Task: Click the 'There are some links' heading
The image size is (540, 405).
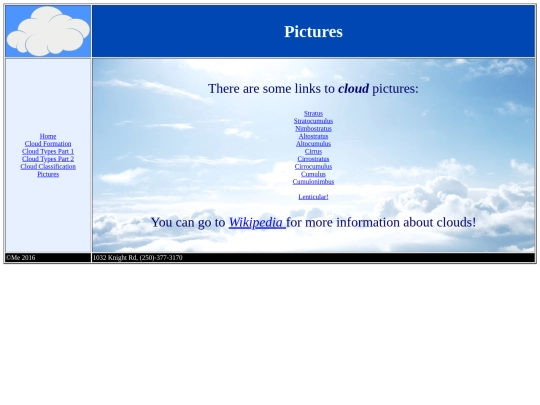Action: point(313,89)
